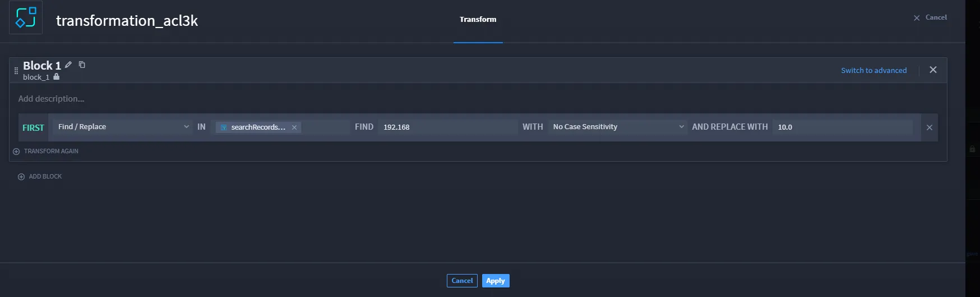Click the Switch to advanced link
The image size is (980, 297).
click(873, 70)
